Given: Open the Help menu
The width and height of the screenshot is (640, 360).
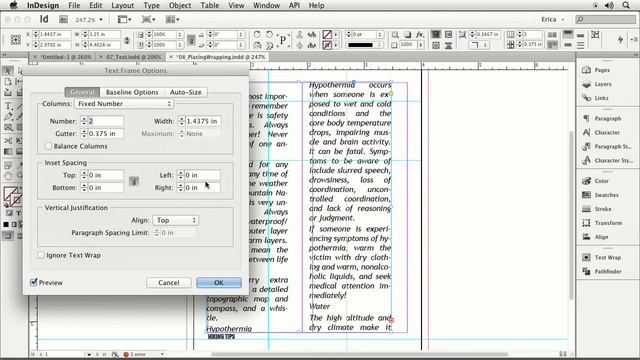Looking at the screenshot, I should (316, 5).
